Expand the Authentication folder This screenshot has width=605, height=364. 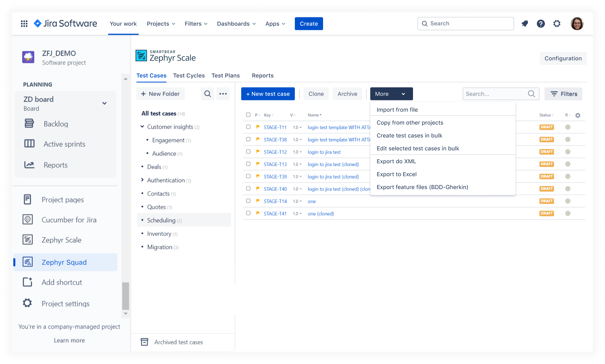(142, 180)
